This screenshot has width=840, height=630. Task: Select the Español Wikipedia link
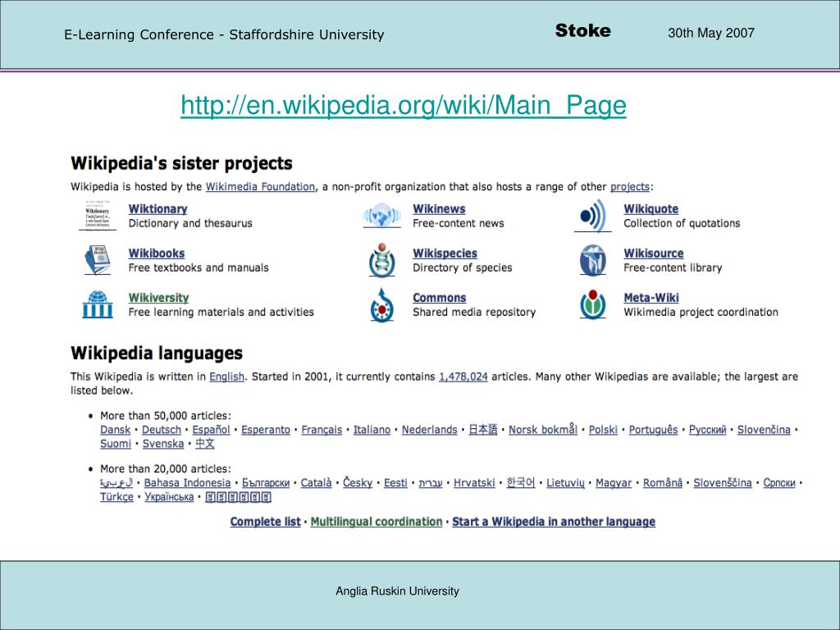click(x=211, y=430)
